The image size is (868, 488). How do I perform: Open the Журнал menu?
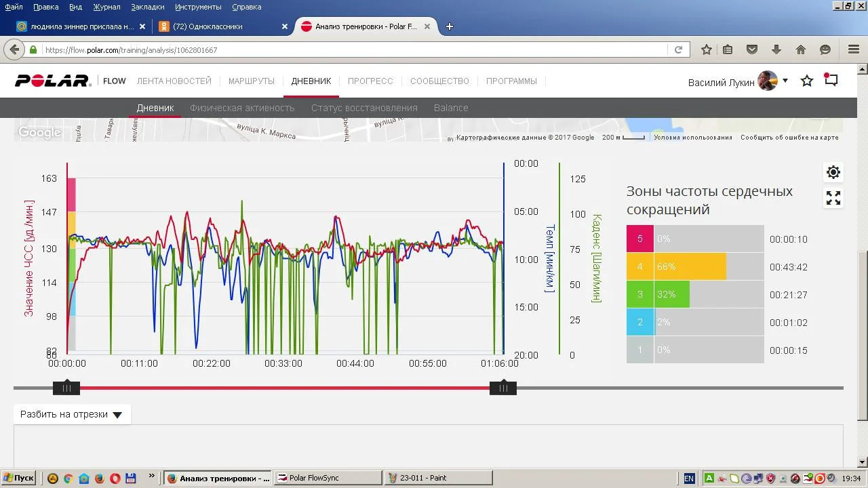tap(106, 7)
